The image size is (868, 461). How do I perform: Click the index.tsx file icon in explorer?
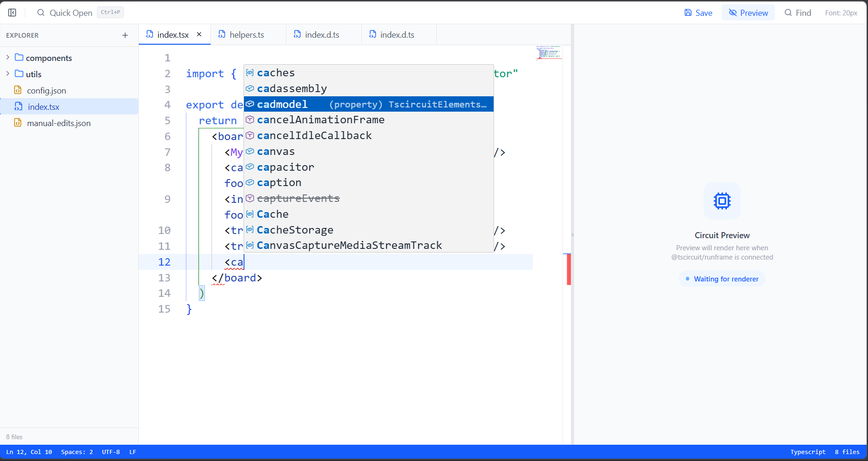pos(18,106)
